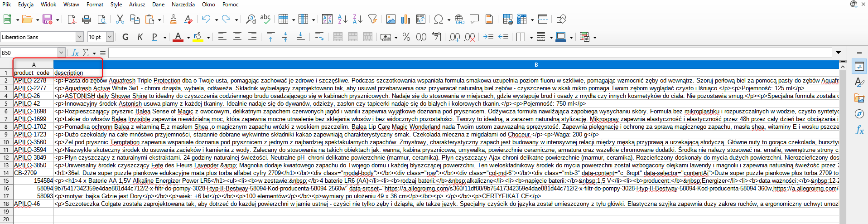This screenshot has height=224, width=868.
Task: Expand the font color dropdown arrow
Action: [x=188, y=38]
